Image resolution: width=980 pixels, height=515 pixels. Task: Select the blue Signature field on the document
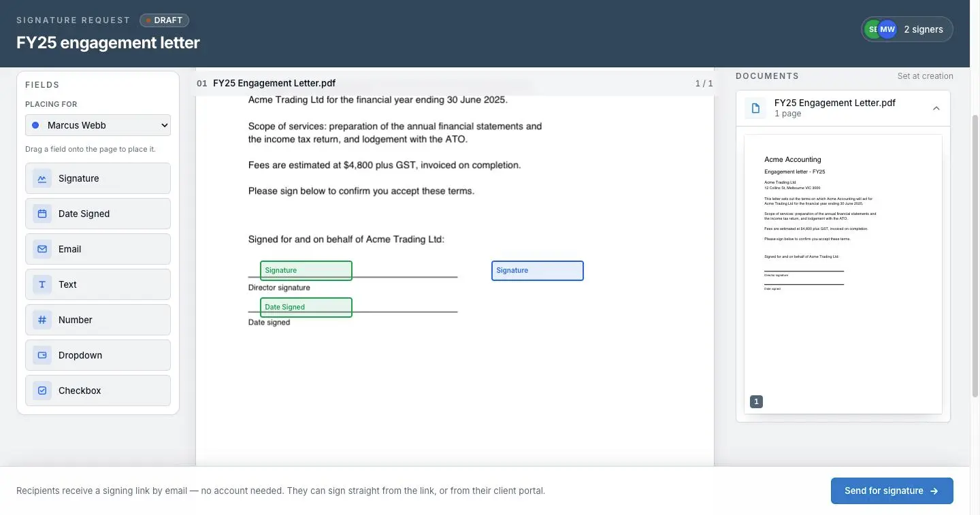pos(538,271)
